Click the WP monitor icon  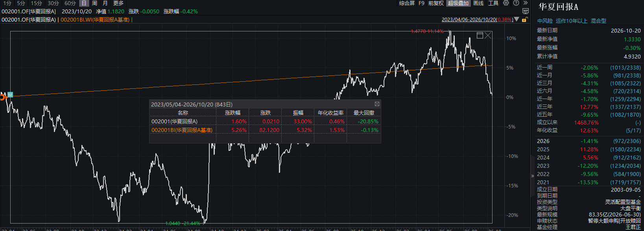point(525,11)
